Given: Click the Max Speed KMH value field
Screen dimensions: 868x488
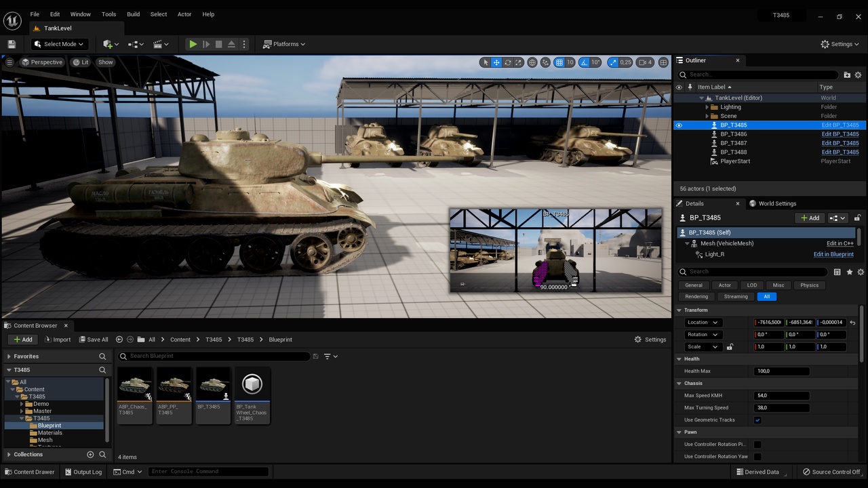Looking at the screenshot, I should pos(781,396).
